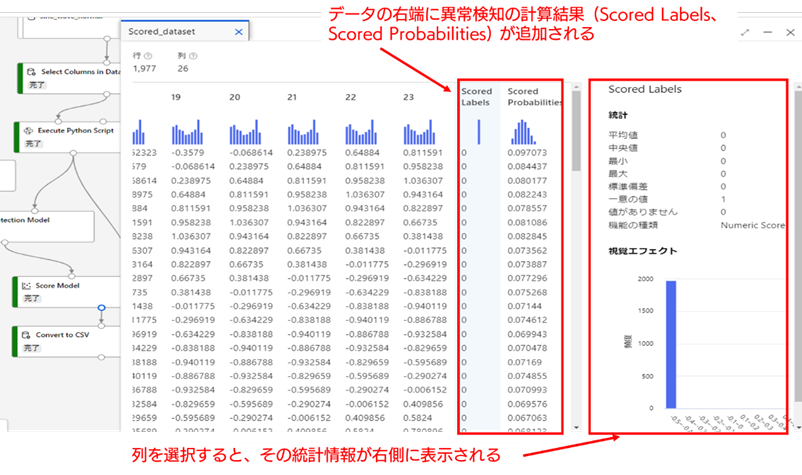Click the statistics panel vertical scrollbar
Screen dimensions: 802x475
(798, 245)
